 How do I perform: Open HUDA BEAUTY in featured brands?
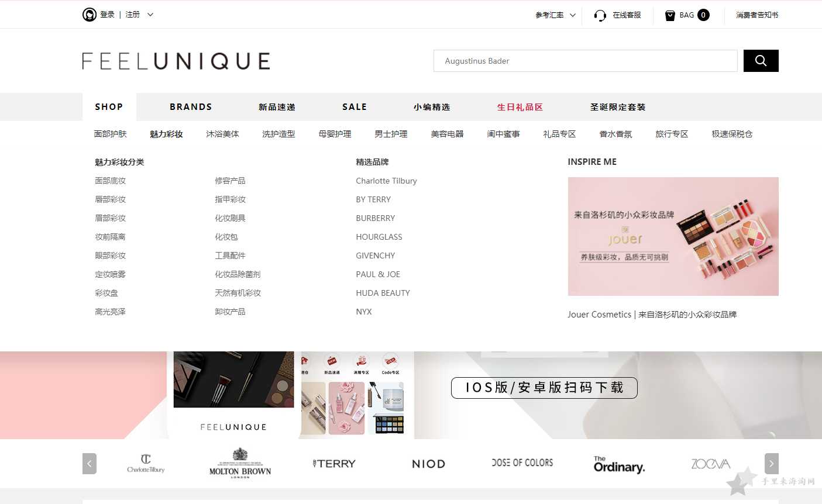[383, 293]
